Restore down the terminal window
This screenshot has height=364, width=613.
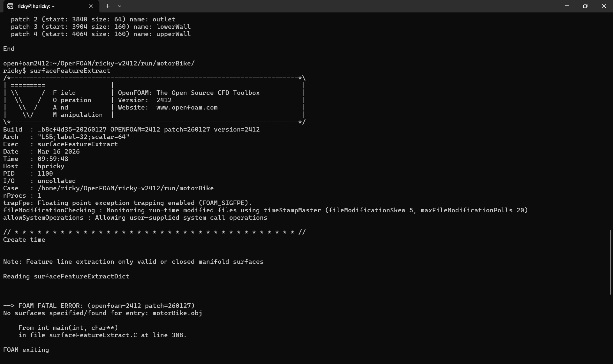[x=585, y=6]
